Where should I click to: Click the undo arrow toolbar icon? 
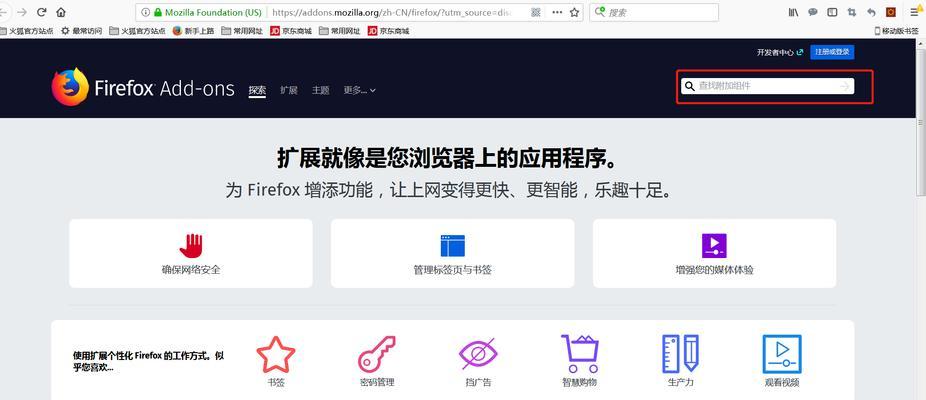pyautogui.click(x=871, y=12)
